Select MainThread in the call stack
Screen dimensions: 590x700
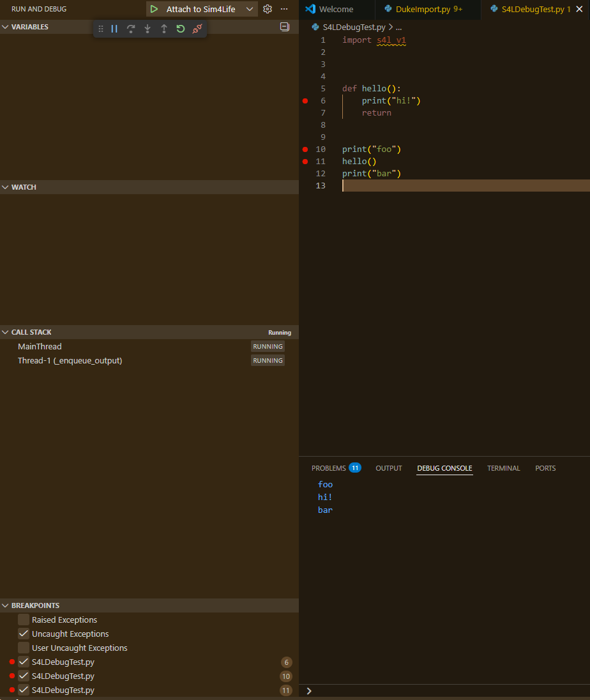(40, 346)
